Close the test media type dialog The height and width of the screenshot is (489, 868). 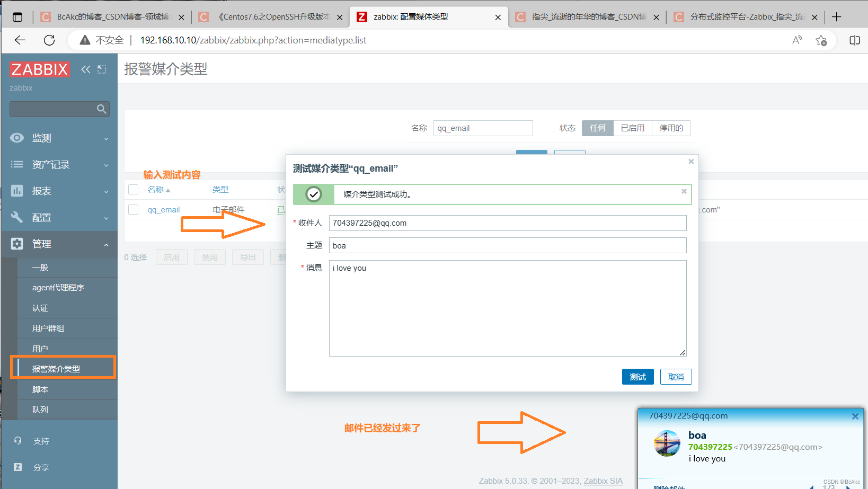pyautogui.click(x=691, y=162)
